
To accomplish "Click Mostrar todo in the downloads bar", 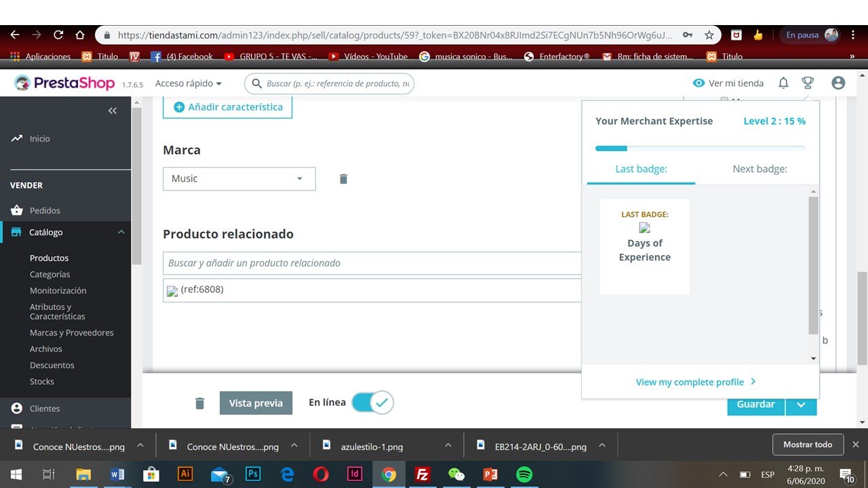I will pos(808,445).
